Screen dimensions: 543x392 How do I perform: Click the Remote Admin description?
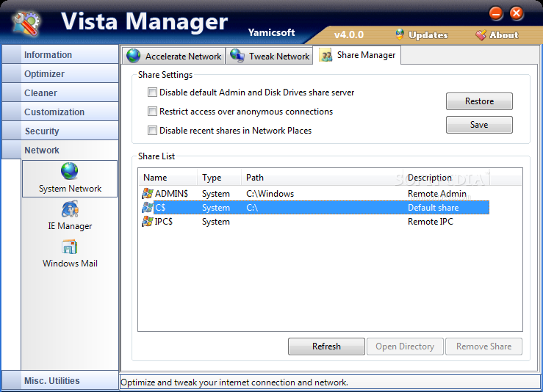point(437,193)
